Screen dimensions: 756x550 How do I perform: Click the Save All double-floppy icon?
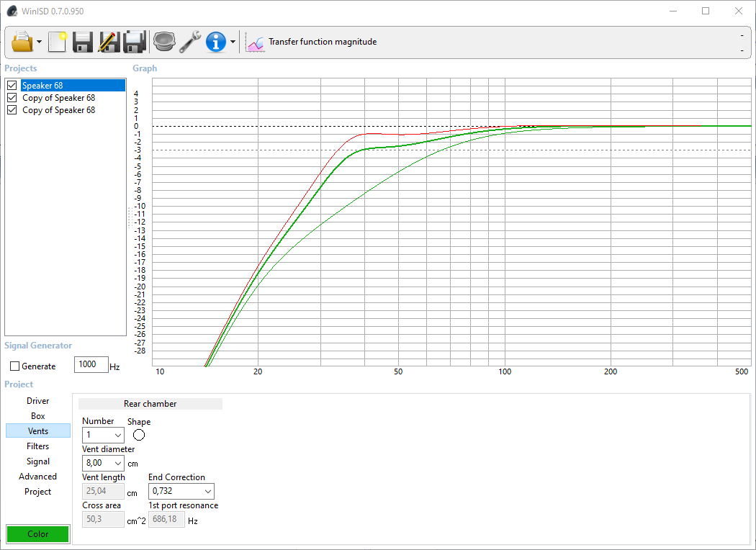point(135,42)
